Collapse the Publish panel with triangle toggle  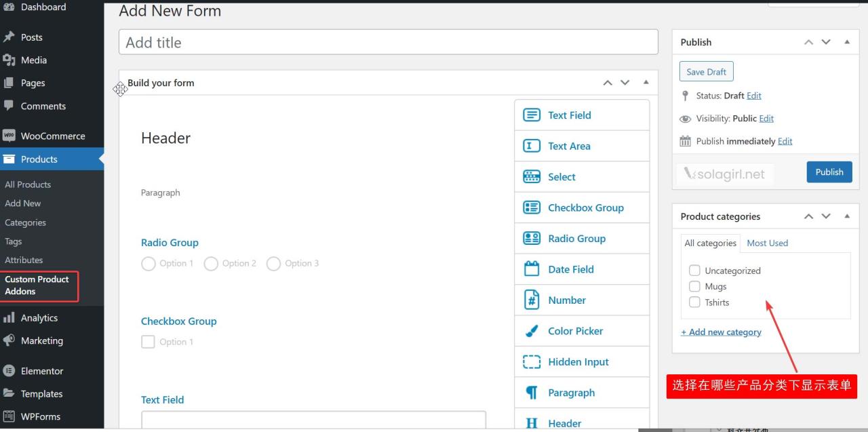click(x=846, y=42)
